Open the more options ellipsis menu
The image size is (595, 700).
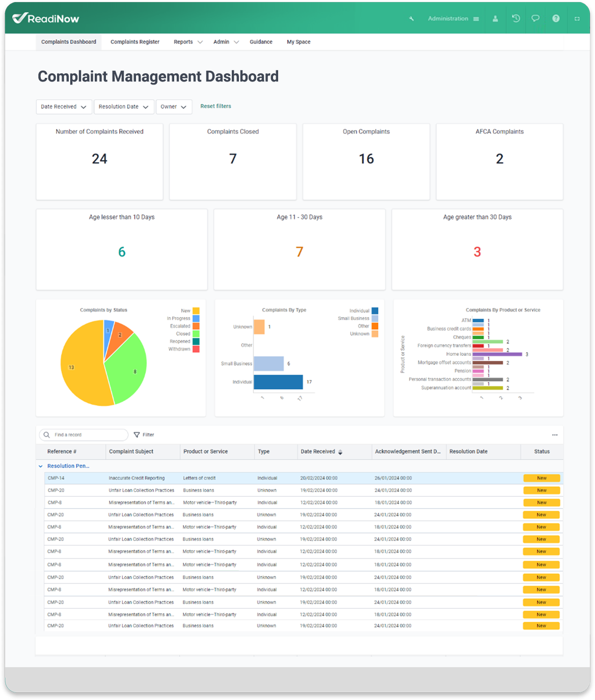point(555,435)
